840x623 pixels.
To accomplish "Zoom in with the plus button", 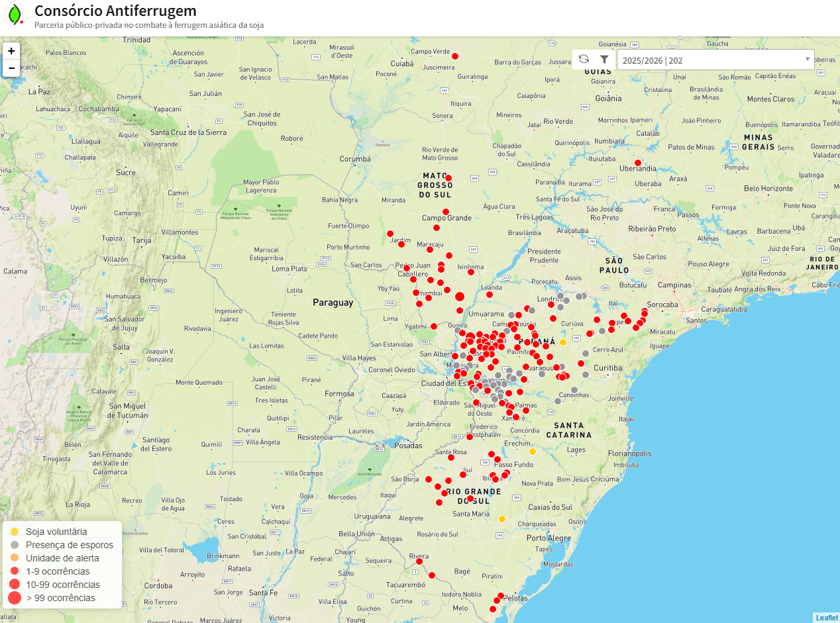I will [x=11, y=51].
